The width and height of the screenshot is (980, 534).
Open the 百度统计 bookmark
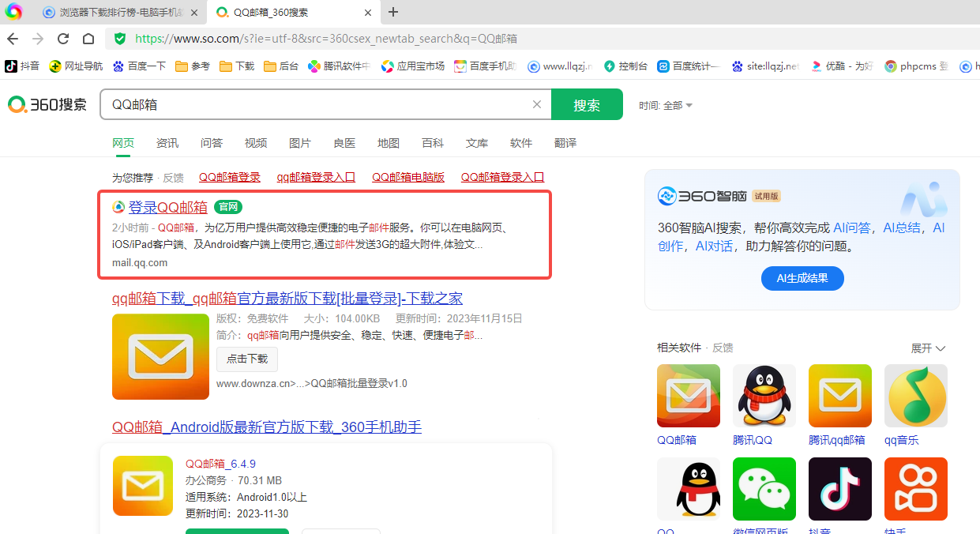pos(686,66)
